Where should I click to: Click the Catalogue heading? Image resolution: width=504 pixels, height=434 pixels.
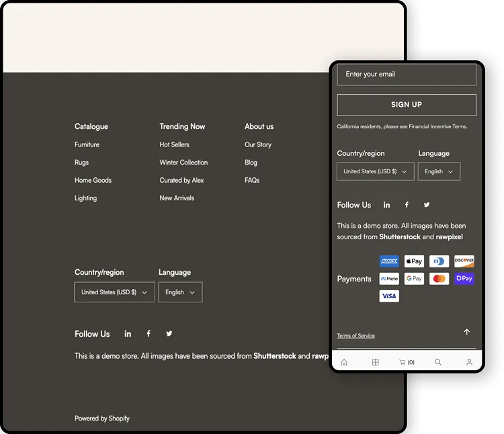point(91,126)
